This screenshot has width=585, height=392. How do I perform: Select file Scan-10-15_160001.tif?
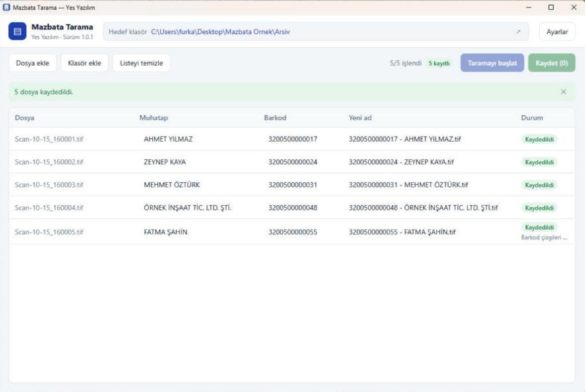(x=49, y=139)
